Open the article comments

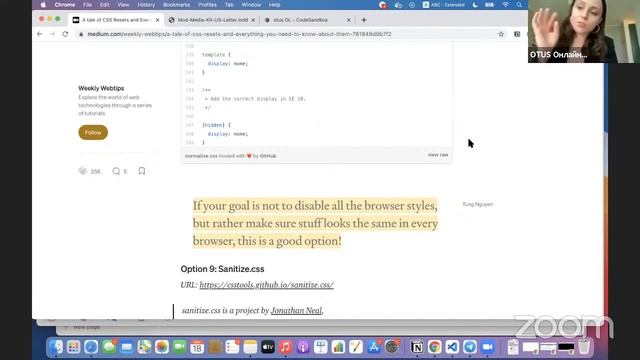point(116,171)
